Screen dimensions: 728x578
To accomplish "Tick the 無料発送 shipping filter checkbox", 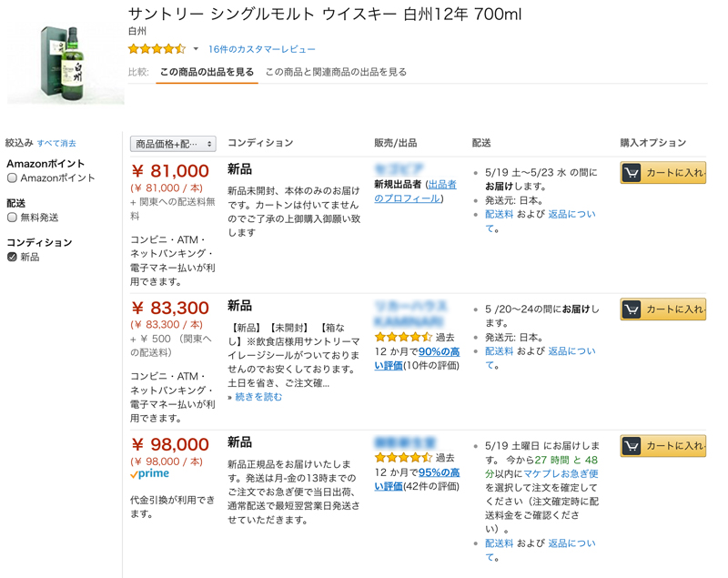I will click(12, 218).
